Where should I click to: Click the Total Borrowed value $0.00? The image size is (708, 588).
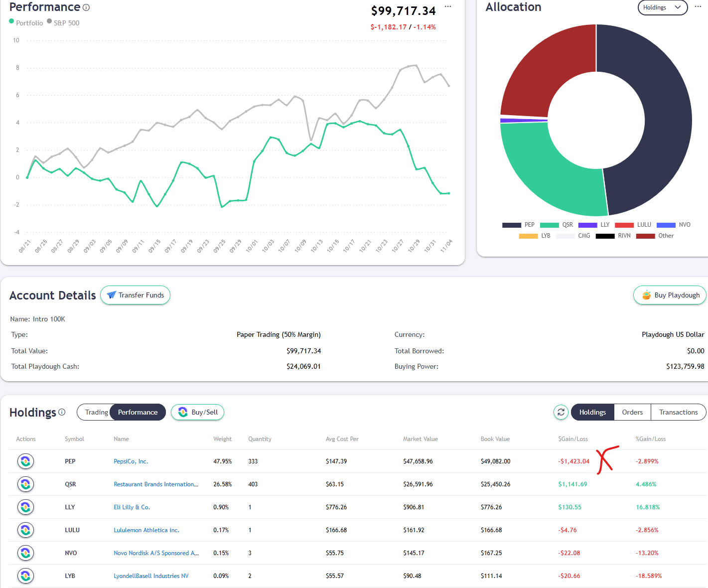coord(696,351)
